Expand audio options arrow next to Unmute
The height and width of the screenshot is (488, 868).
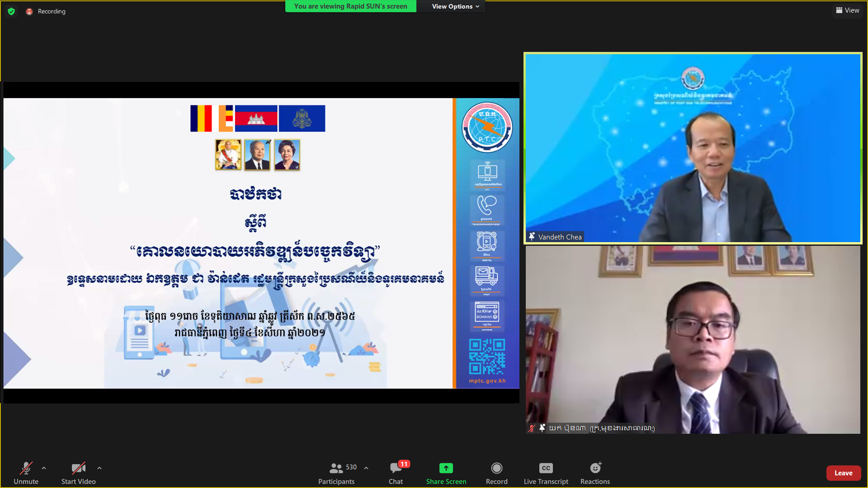point(44,468)
